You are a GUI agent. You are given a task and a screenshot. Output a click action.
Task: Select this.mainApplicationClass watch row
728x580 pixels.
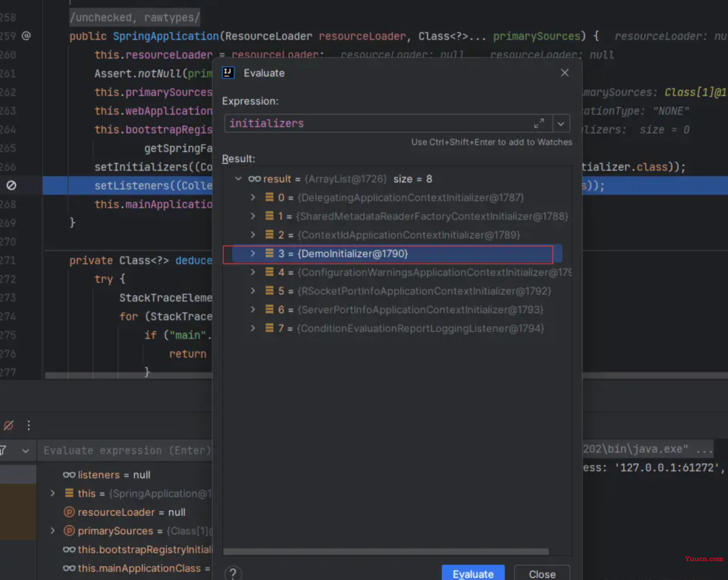[137, 568]
